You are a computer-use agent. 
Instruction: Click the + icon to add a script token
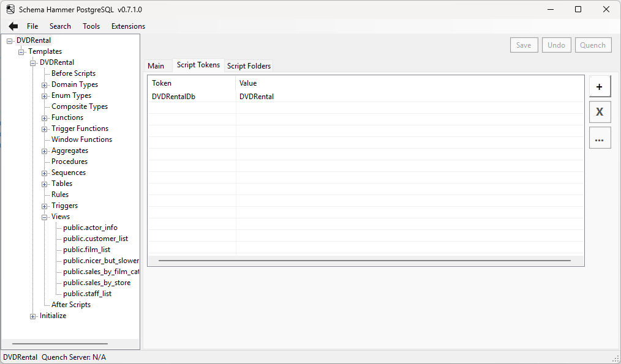pyautogui.click(x=600, y=86)
